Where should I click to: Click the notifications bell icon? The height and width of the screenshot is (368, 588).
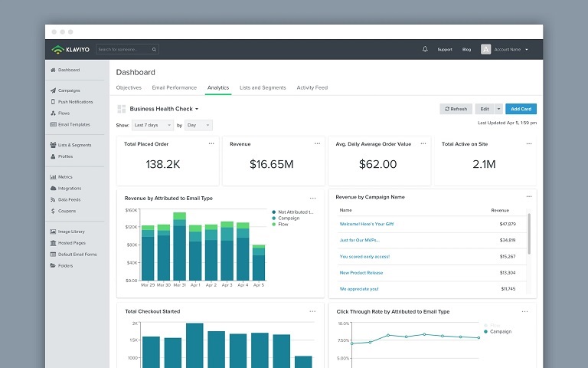point(425,49)
